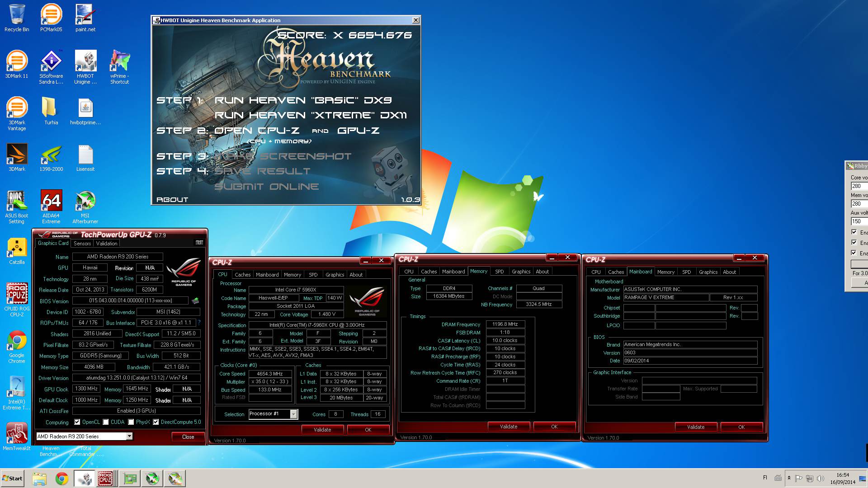Click the GPU-Z screenshot camera icon
The image size is (868, 488).
tap(199, 243)
